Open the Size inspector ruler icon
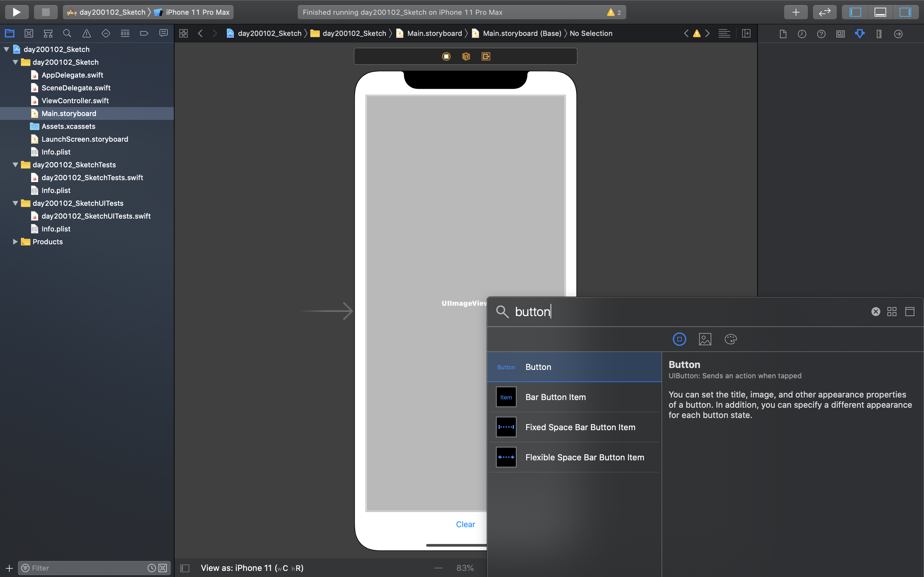 click(879, 34)
